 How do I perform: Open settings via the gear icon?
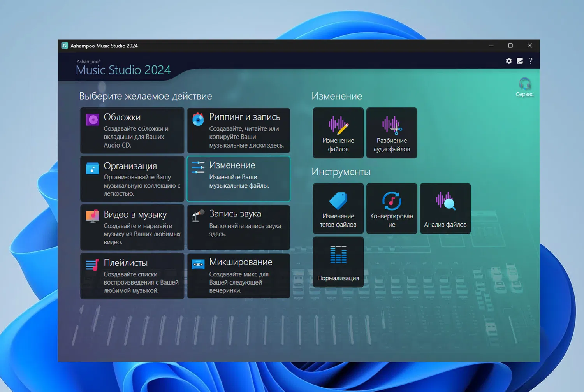(508, 61)
